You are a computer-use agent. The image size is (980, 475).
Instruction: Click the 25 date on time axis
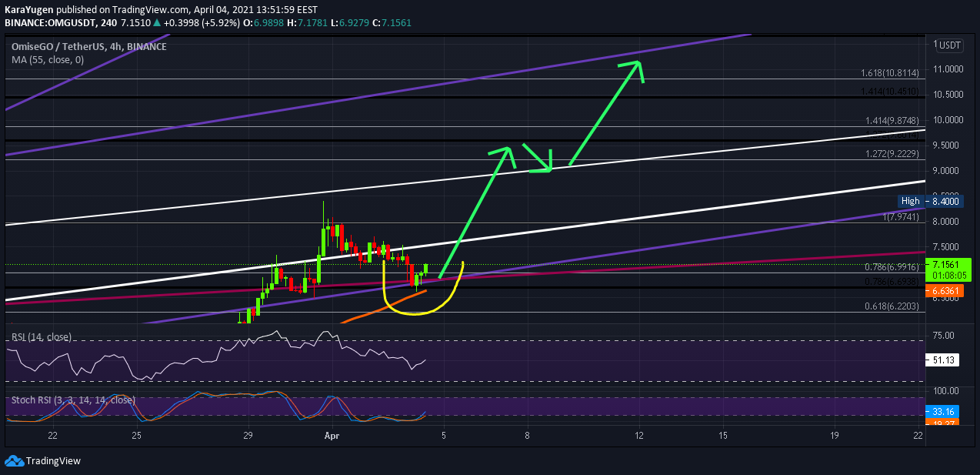coord(136,436)
